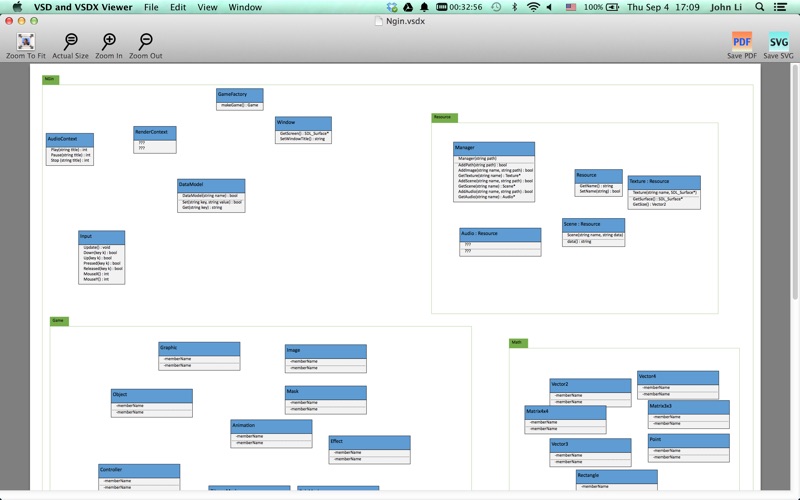800x500 pixels.
Task: Select the Vector4 class header
Action: tap(678, 378)
